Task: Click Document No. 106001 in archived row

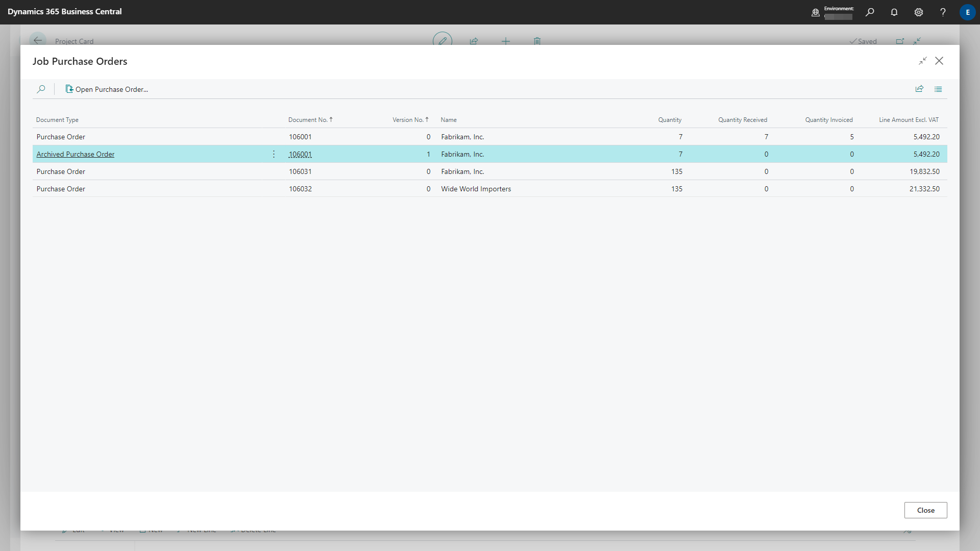Action: [300, 154]
